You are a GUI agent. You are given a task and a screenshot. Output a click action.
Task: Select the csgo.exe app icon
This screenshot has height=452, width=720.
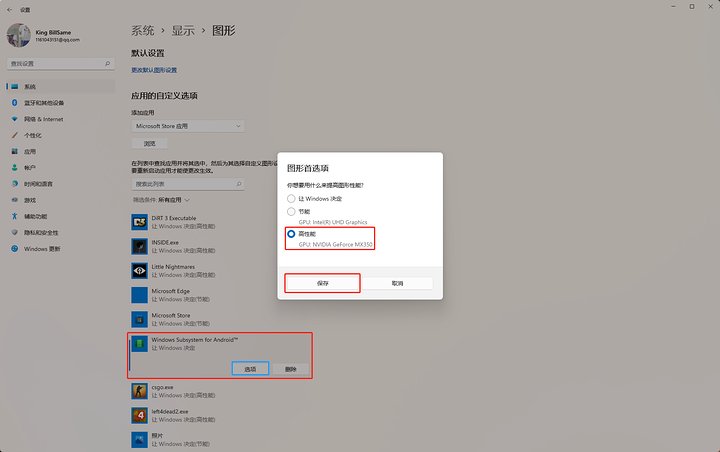(x=139, y=391)
